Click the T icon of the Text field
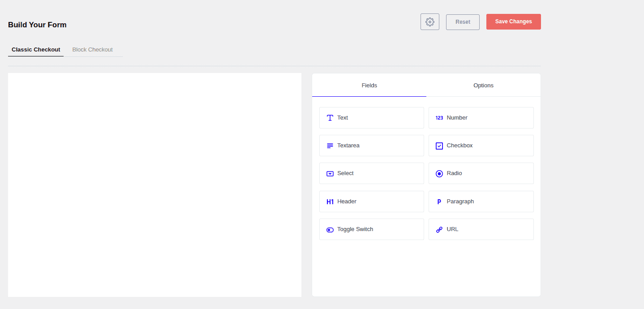Screen dimensions: 644x309 click(x=330, y=118)
